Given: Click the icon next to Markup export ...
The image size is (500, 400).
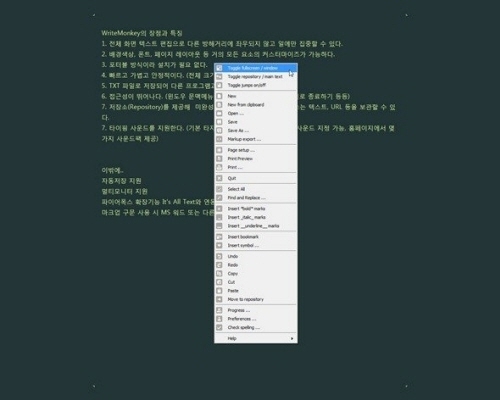Looking at the screenshot, I should pyautogui.click(x=219, y=139).
